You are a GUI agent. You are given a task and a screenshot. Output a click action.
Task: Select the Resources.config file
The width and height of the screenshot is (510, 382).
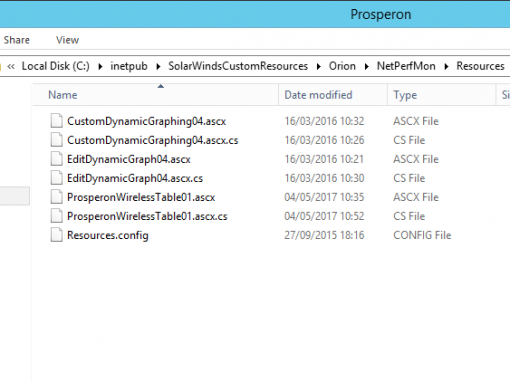click(x=108, y=235)
